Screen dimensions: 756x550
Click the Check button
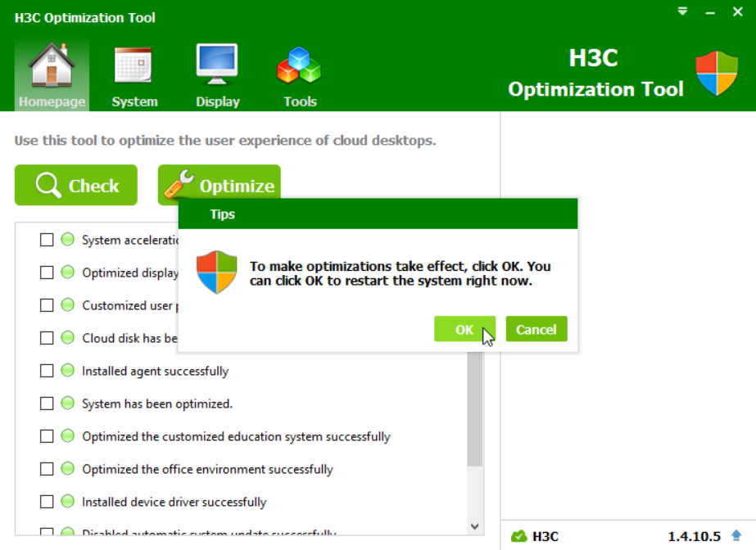tap(75, 185)
